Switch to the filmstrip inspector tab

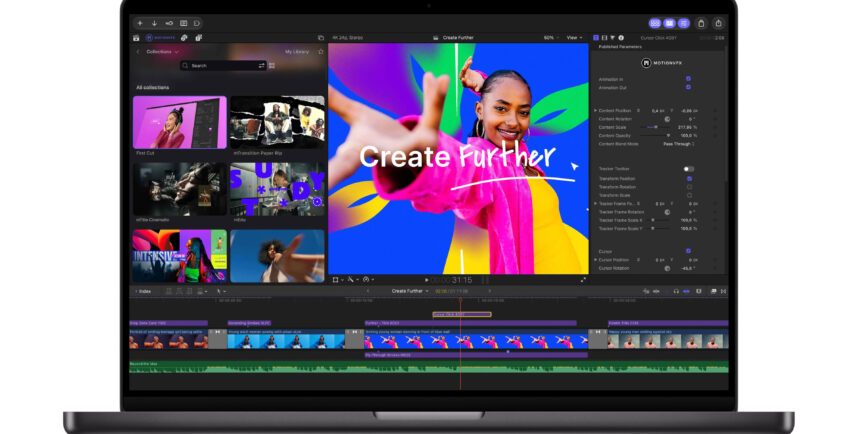pos(604,38)
